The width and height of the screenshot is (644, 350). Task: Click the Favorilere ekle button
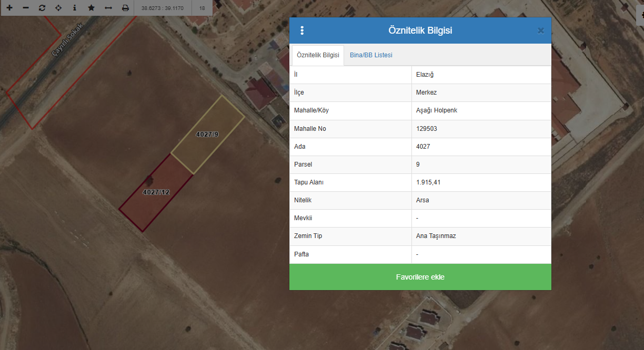pos(420,277)
